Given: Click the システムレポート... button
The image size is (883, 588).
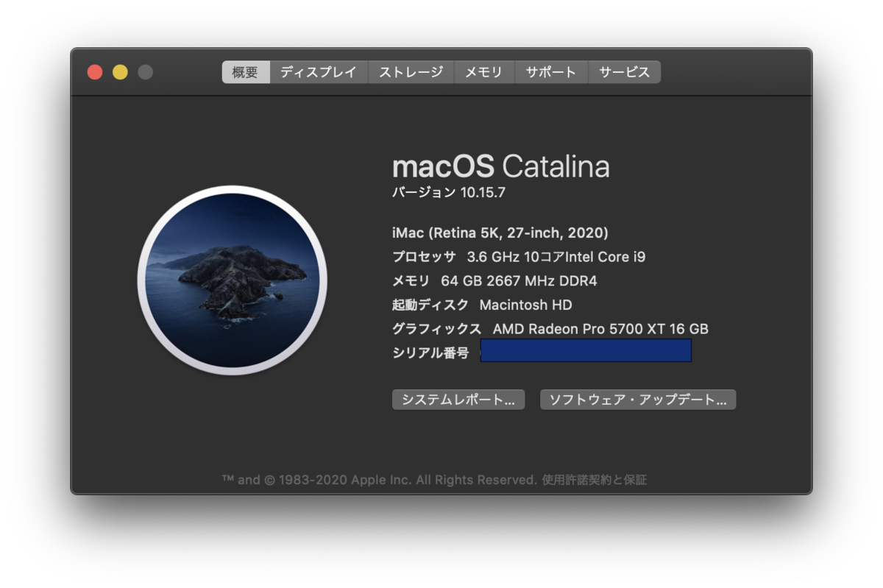Looking at the screenshot, I should (x=458, y=400).
